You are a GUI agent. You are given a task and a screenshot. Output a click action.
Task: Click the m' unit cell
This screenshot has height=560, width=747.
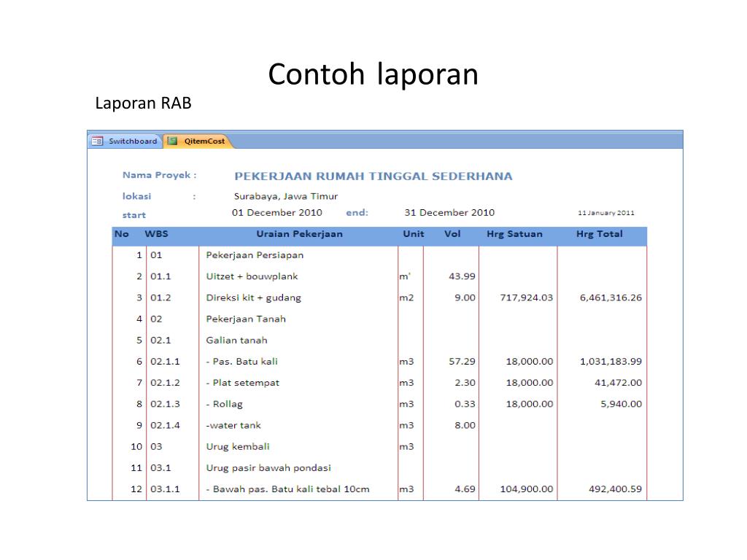[x=405, y=276]
